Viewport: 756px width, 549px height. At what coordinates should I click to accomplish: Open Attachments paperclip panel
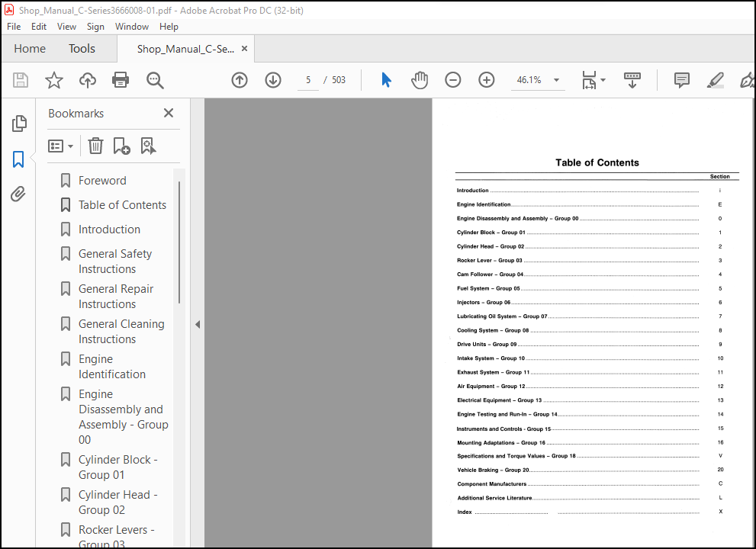tap(18, 194)
